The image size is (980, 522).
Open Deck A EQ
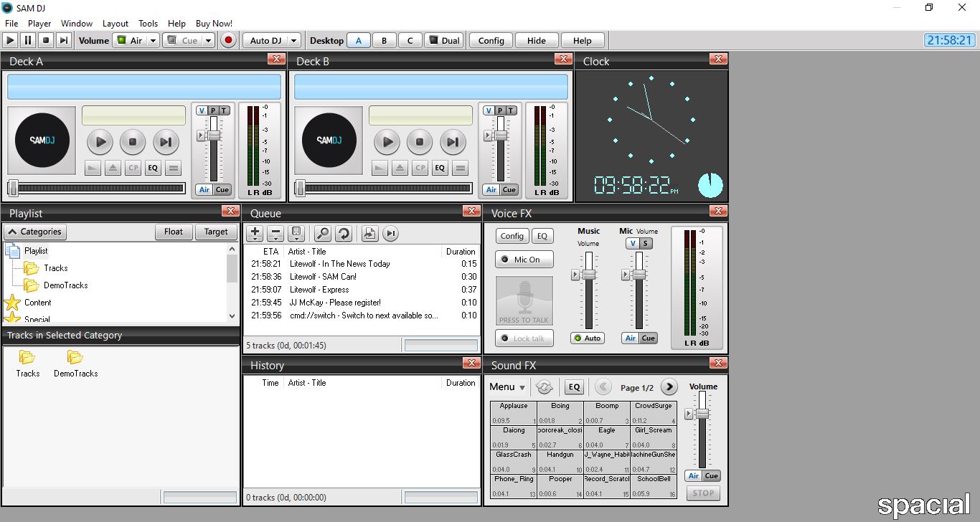(x=153, y=169)
